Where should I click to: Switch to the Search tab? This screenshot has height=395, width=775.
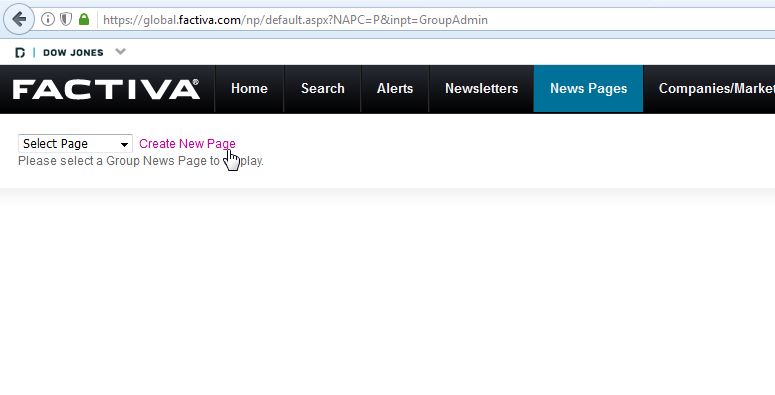323,88
